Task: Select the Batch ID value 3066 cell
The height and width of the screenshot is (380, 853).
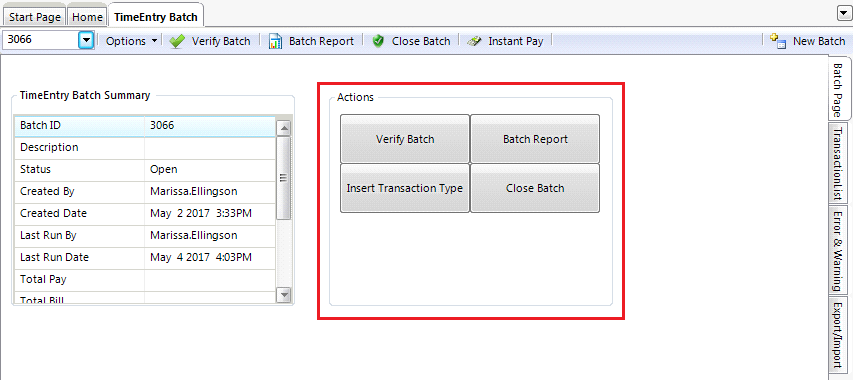Action: click(x=210, y=126)
